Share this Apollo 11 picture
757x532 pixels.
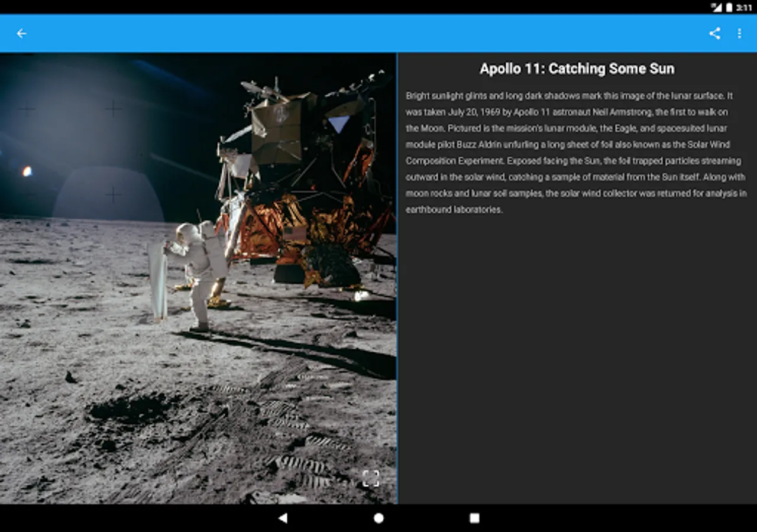tap(715, 34)
